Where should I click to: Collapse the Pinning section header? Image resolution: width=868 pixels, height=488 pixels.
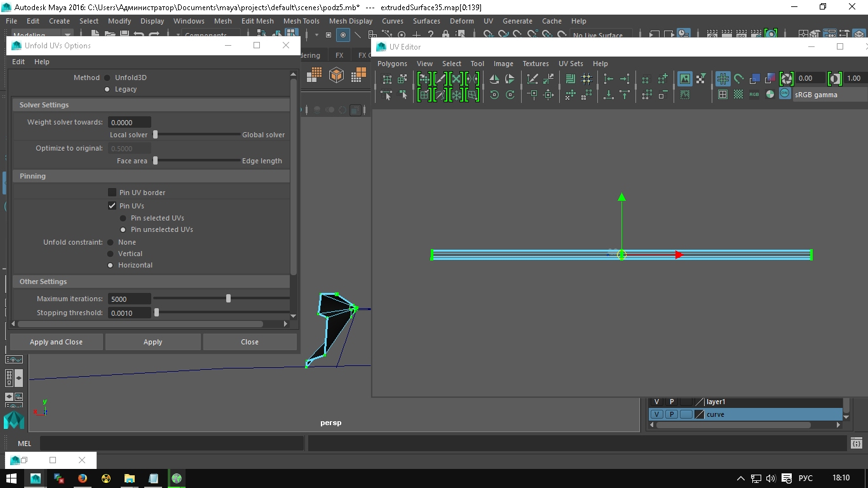click(x=32, y=176)
